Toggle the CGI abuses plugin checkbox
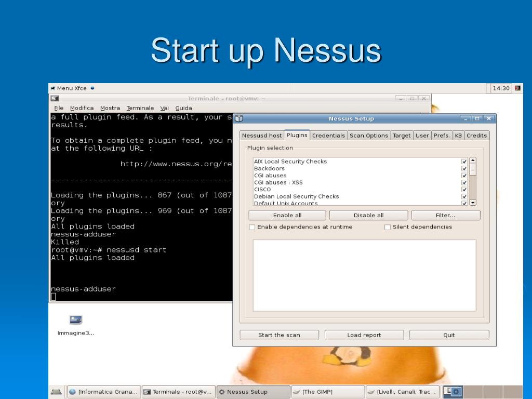 pos(464,176)
